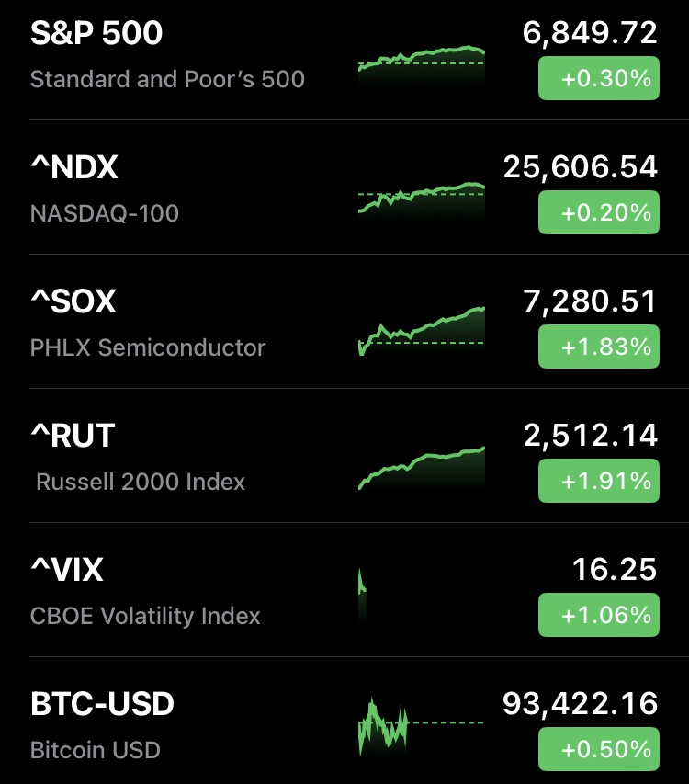Toggle the S&P 500 +0.30% change badge
This screenshot has height=784, width=689.
coord(598,79)
